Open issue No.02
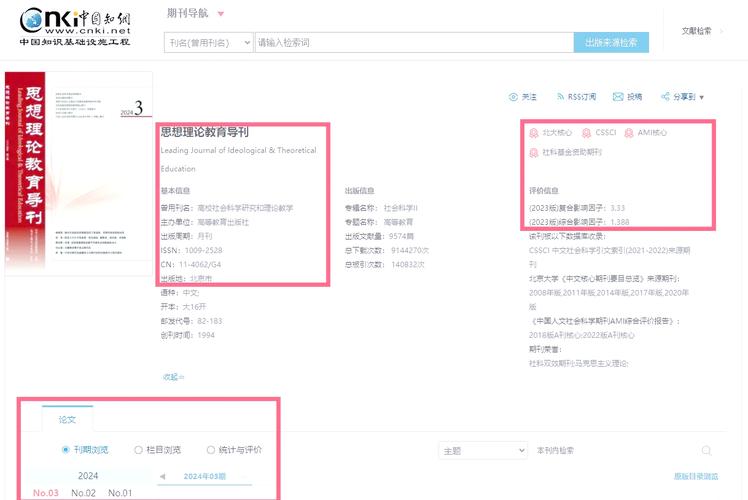The width and height of the screenshot is (748, 500). coord(83,493)
